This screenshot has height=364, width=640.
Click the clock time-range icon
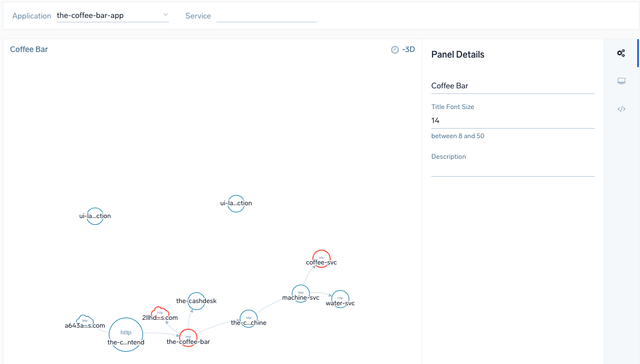coord(394,49)
